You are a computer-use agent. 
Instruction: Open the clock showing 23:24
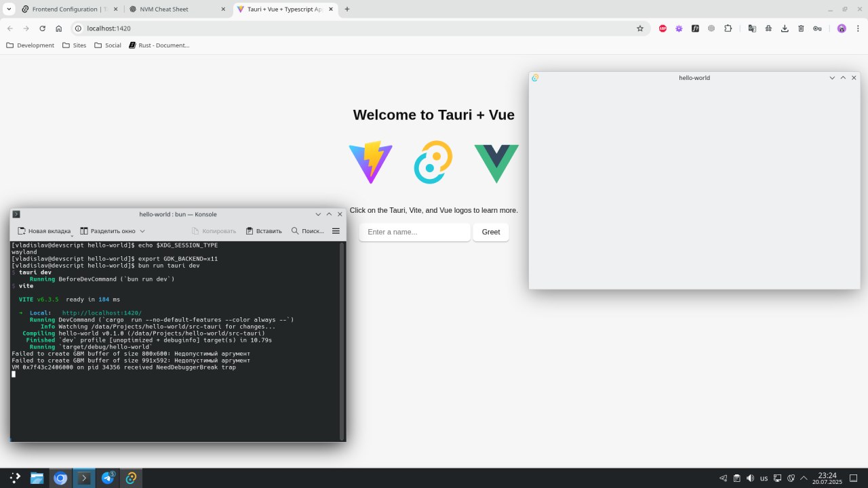coord(827,478)
